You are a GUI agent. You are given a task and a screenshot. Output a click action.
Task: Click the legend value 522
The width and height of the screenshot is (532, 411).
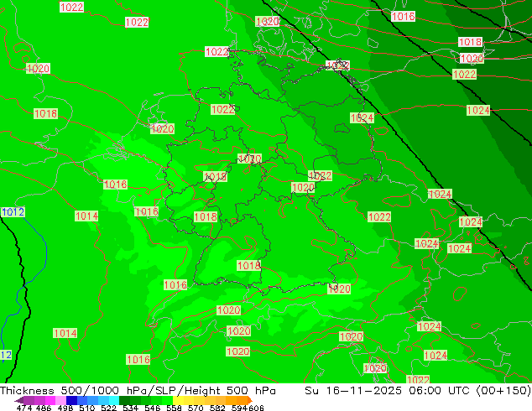108,408
